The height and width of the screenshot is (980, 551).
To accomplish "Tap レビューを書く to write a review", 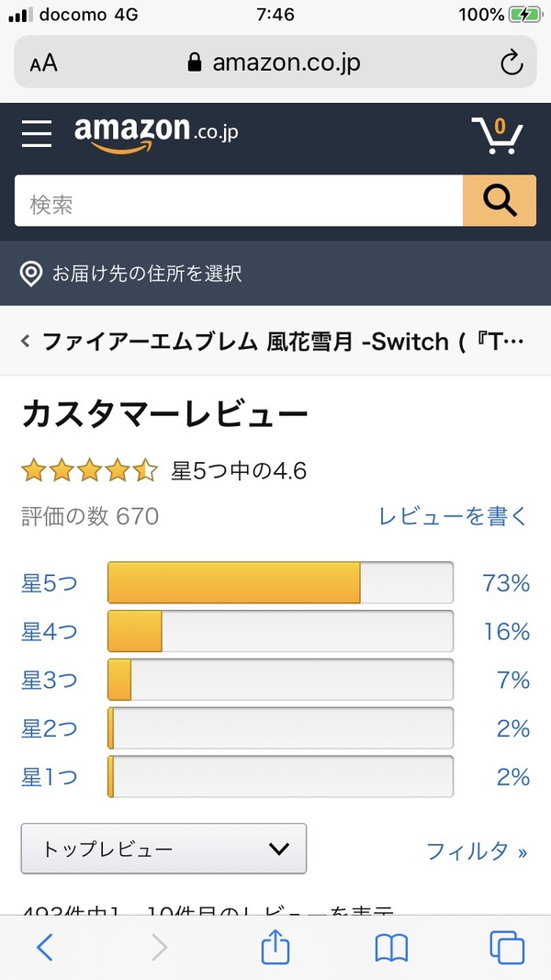I will (x=453, y=516).
